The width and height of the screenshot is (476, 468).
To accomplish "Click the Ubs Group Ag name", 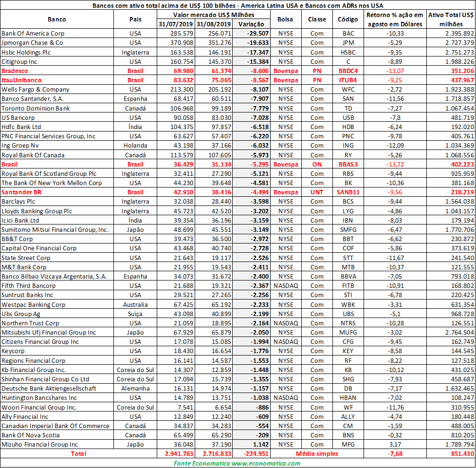I will click(x=20, y=314).
